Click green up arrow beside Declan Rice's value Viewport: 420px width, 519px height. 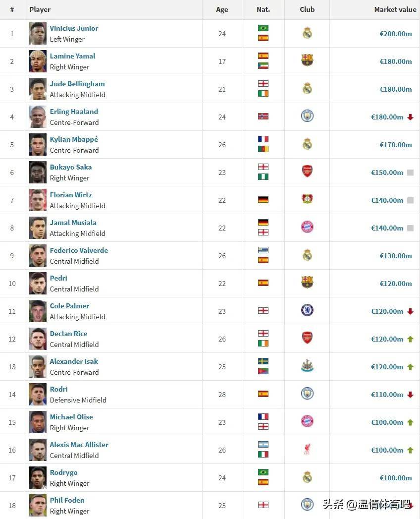click(411, 339)
